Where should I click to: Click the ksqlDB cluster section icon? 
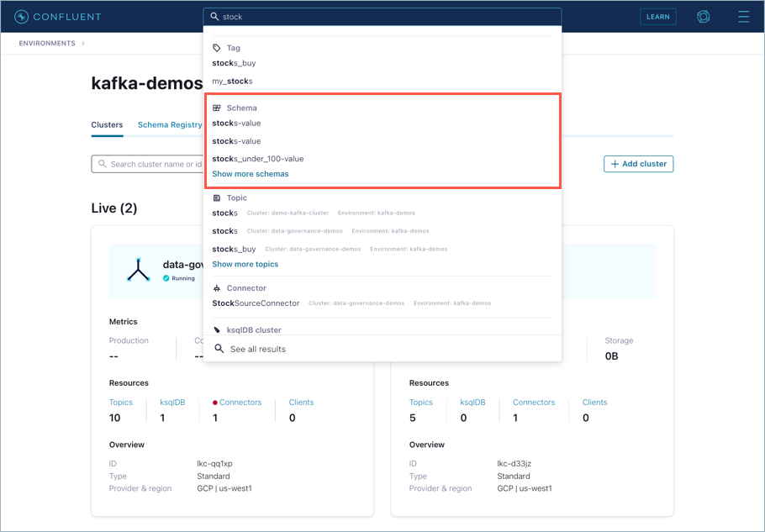point(219,329)
